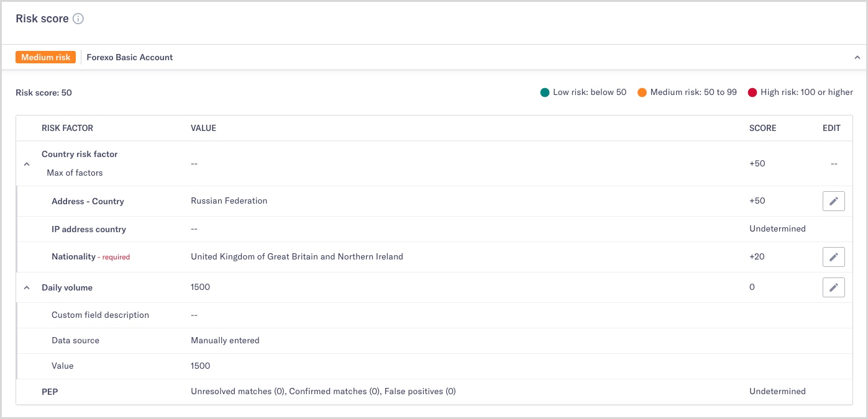Edit the Address - Country risk factor

pos(833,200)
